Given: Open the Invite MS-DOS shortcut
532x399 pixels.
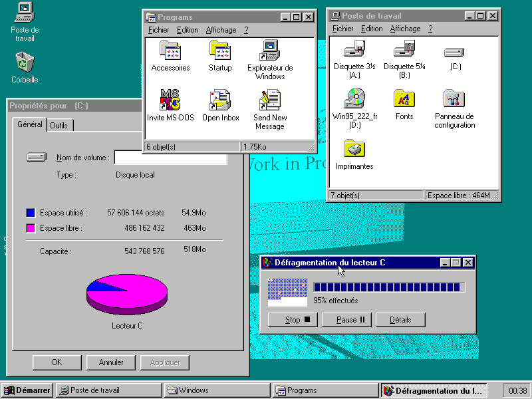Looking at the screenshot, I should point(170,100).
